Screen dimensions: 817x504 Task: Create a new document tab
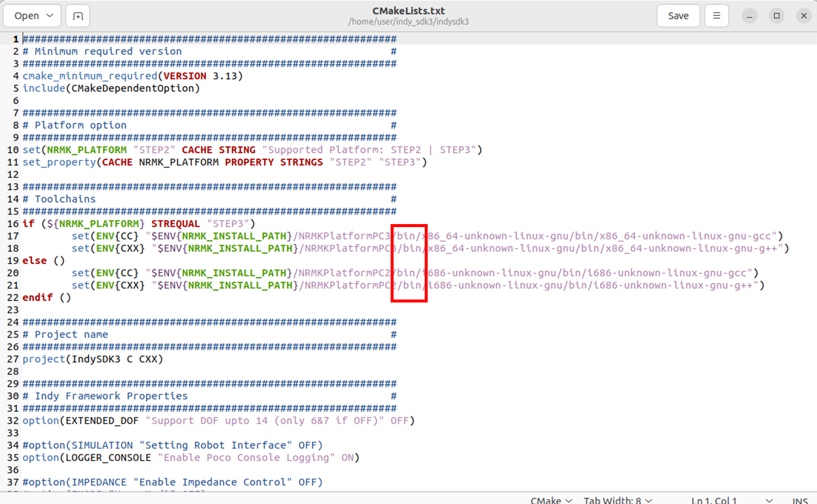[78, 16]
